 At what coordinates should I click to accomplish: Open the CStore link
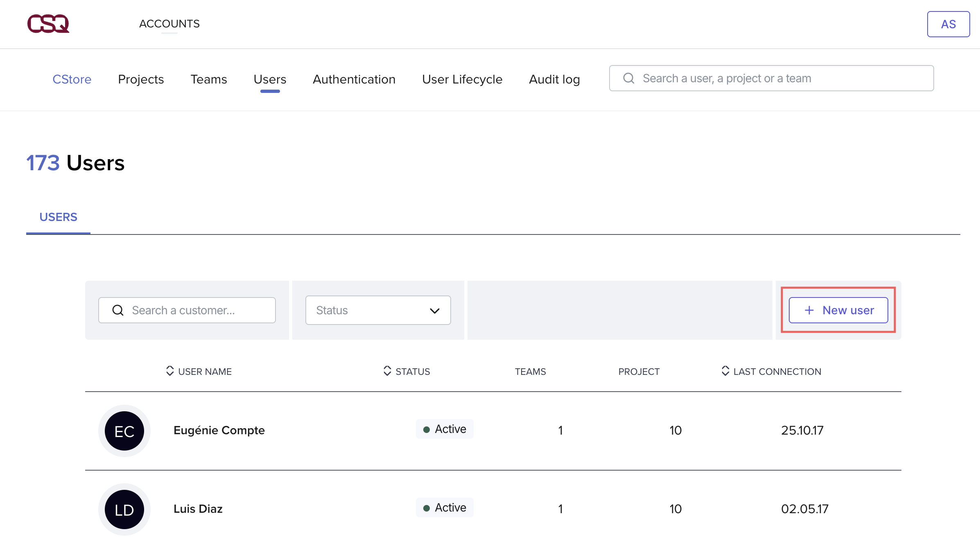coord(72,79)
